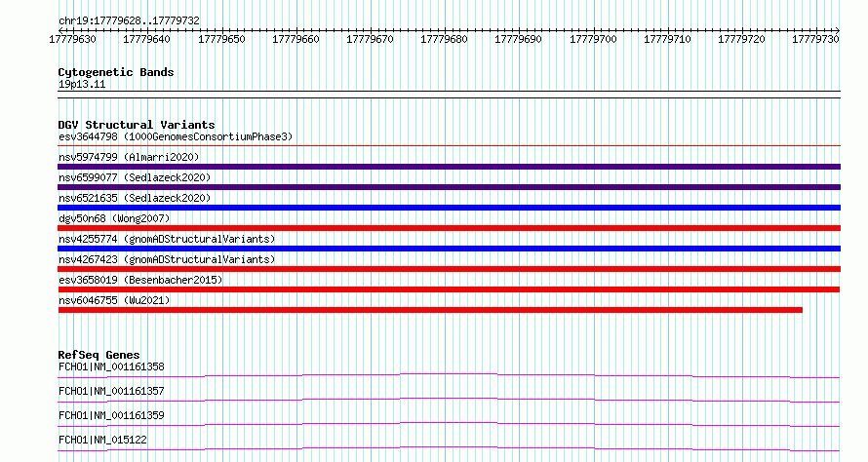
Task: Click ruler position 17779730
Action: click(815, 39)
